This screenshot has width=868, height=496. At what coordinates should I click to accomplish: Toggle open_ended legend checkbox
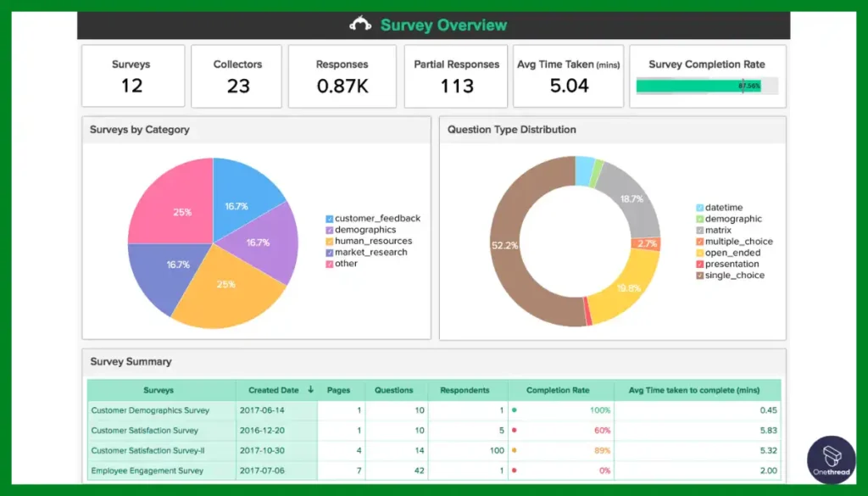[x=699, y=253]
